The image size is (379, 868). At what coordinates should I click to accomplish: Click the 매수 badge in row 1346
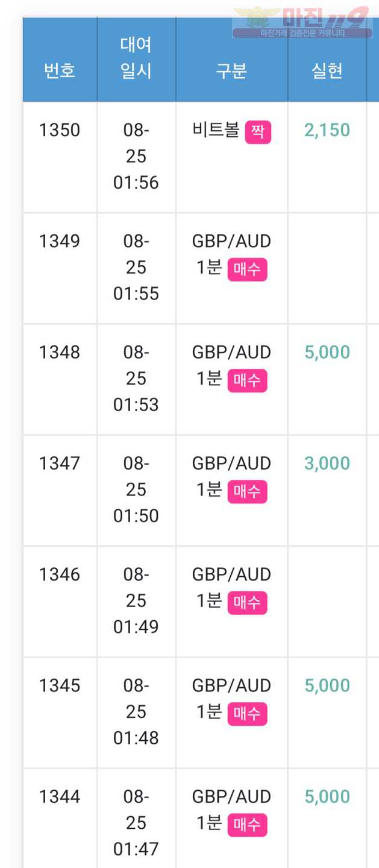[247, 602]
